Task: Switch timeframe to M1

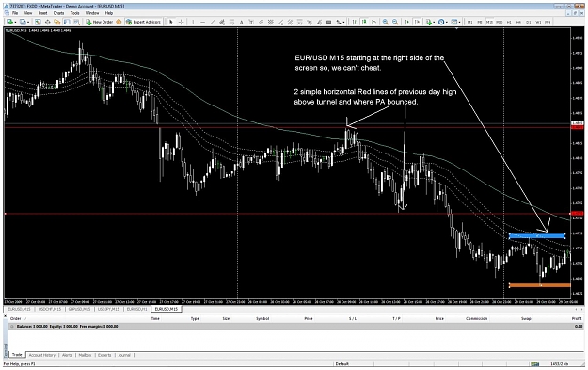Action: point(469,22)
